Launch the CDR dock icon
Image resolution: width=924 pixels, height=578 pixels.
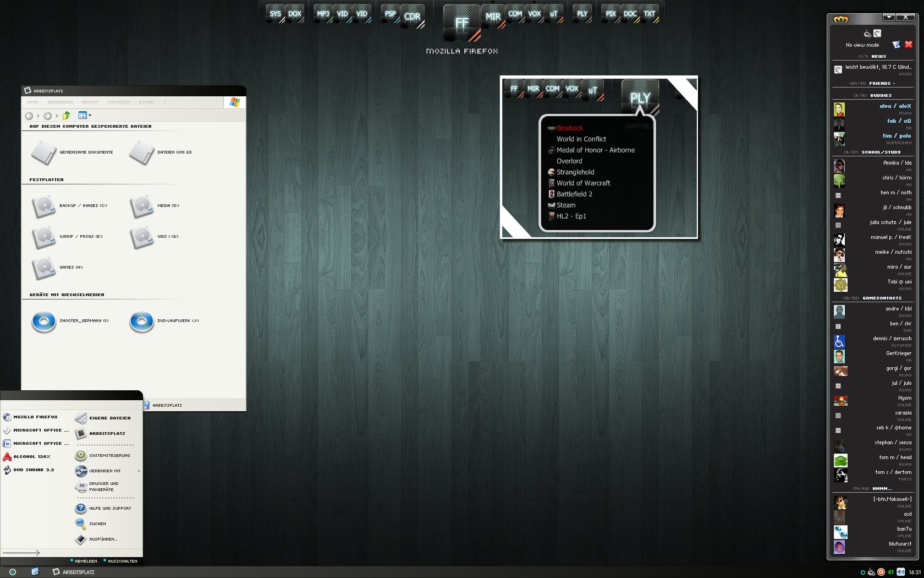[412, 17]
